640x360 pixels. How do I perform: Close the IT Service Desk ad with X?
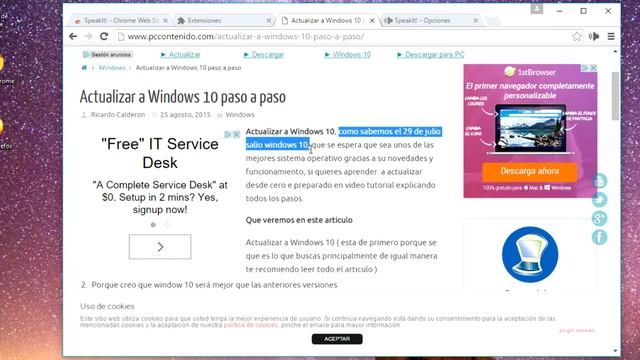pyautogui.click(x=236, y=134)
